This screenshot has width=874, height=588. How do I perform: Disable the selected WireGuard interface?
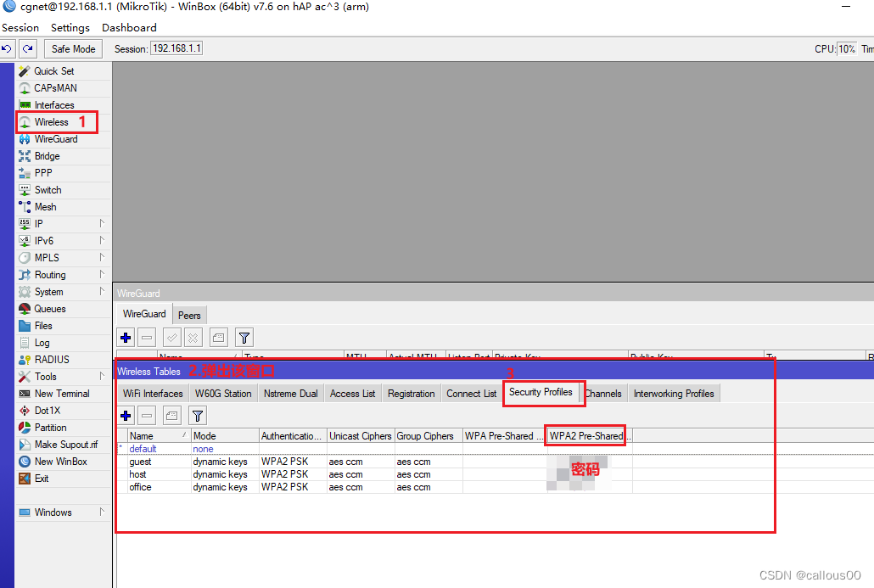click(193, 337)
